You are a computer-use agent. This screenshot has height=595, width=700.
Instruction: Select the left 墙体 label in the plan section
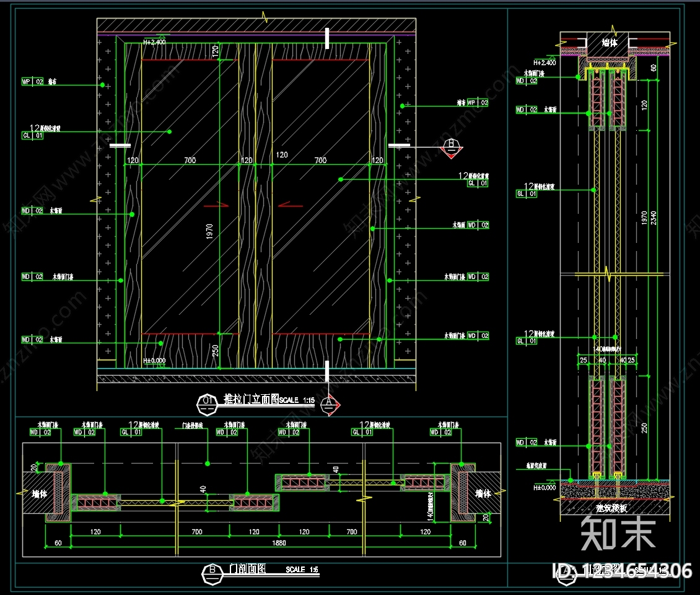39,493
